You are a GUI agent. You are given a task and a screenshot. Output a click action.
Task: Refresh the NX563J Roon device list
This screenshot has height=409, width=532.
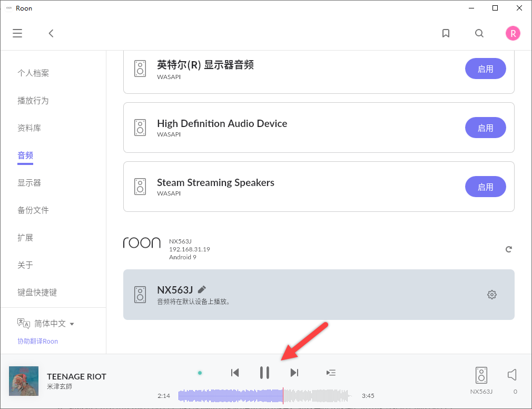click(x=509, y=249)
